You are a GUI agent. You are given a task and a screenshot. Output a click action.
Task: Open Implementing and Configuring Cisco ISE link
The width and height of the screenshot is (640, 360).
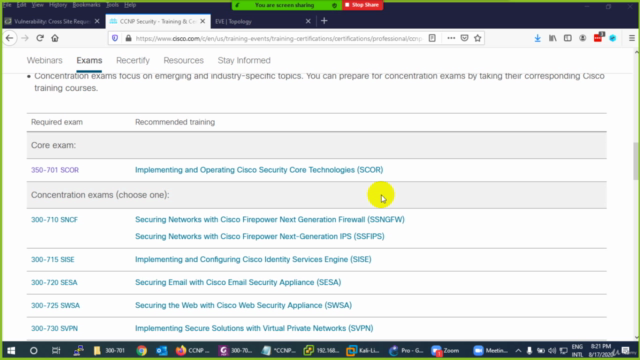[253, 259]
